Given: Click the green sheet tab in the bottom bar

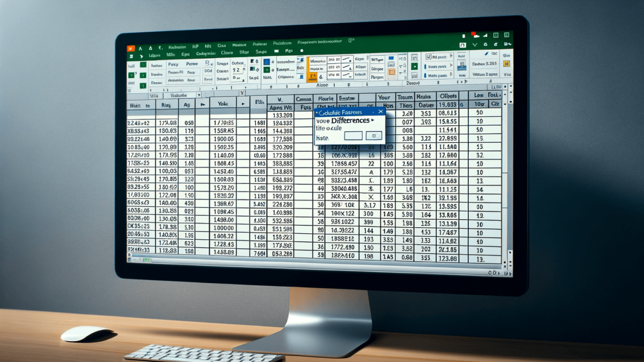Looking at the screenshot, I should point(147,259).
